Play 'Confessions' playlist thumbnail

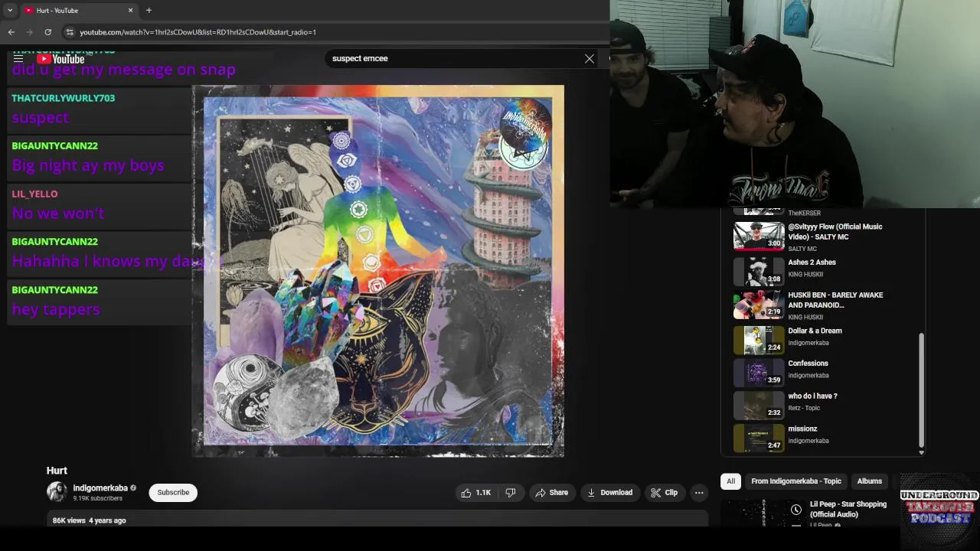(759, 372)
